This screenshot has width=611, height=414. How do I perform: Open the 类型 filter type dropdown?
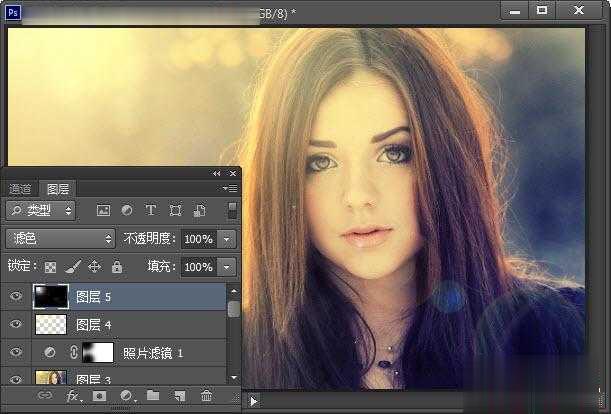click(x=41, y=211)
